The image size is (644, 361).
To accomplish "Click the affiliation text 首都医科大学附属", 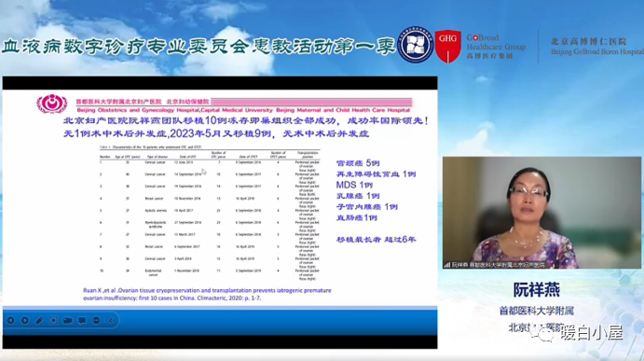I will (537, 311).
